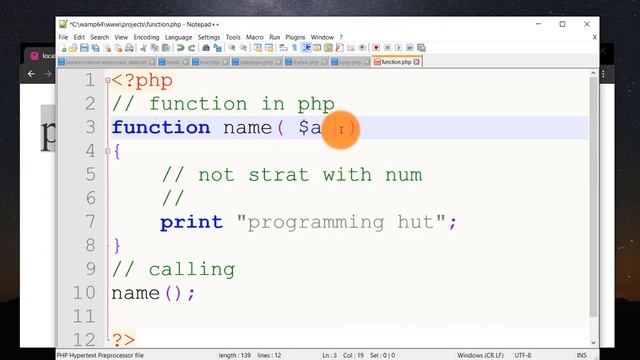Print the document using the toolbar icon
This screenshot has height=360, width=640.
click(129, 48)
